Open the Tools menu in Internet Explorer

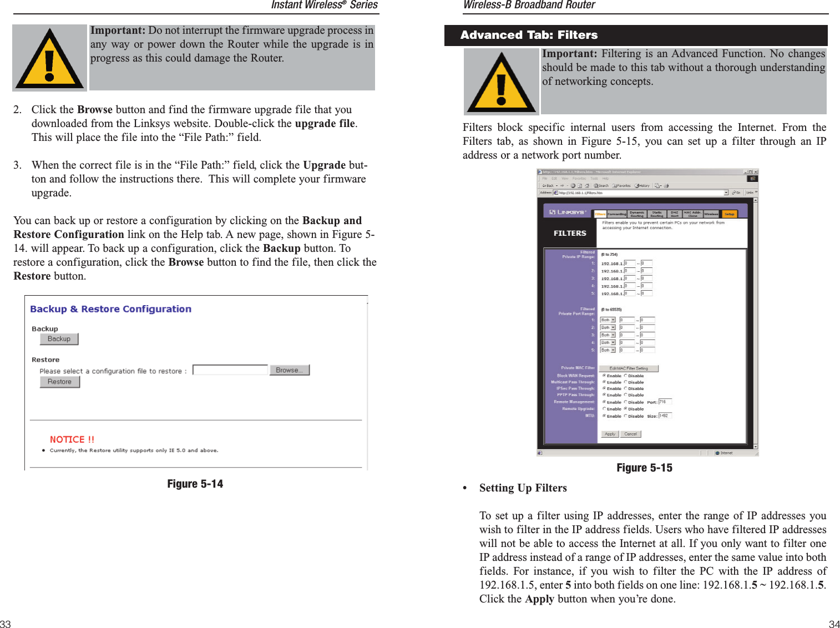[x=594, y=179]
